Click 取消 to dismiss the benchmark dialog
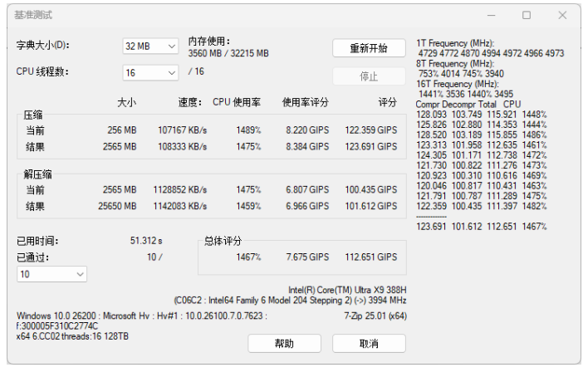Screen dimensions: 588x377 pyautogui.click(x=369, y=343)
